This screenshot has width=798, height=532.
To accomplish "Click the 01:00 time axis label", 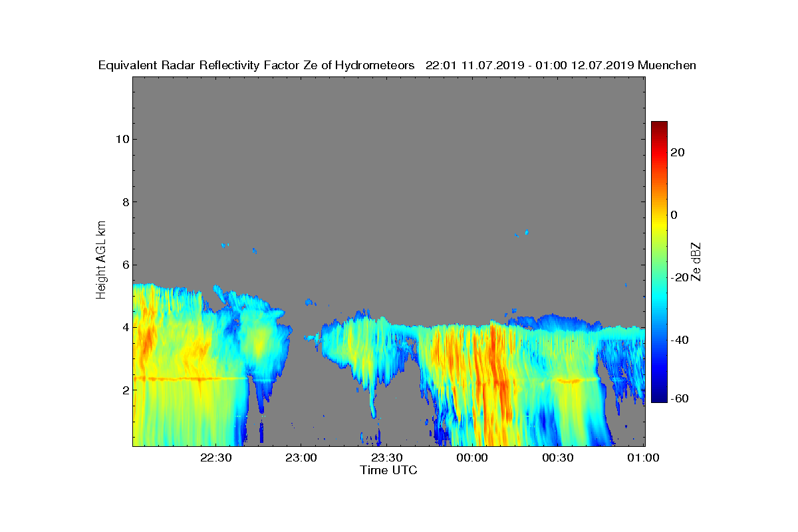I will (x=644, y=458).
